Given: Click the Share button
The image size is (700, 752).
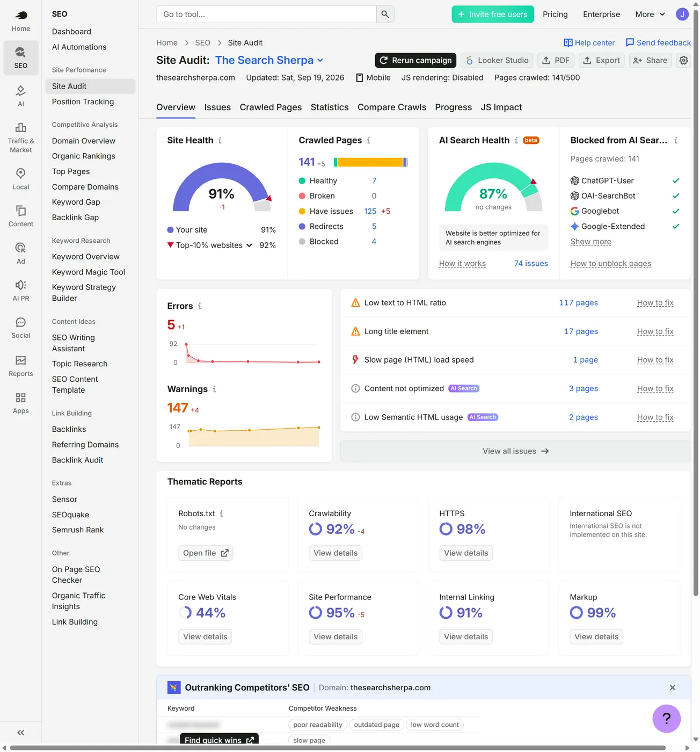Looking at the screenshot, I should 650,60.
